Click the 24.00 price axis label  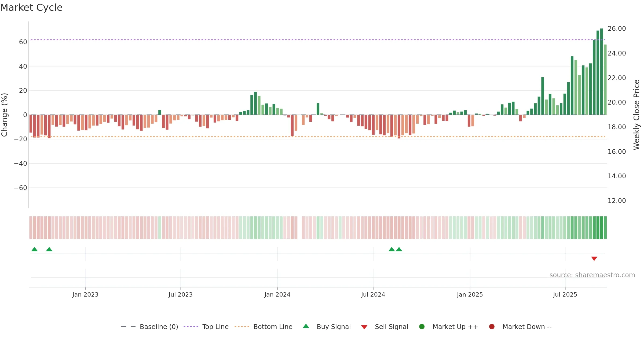(x=617, y=53)
